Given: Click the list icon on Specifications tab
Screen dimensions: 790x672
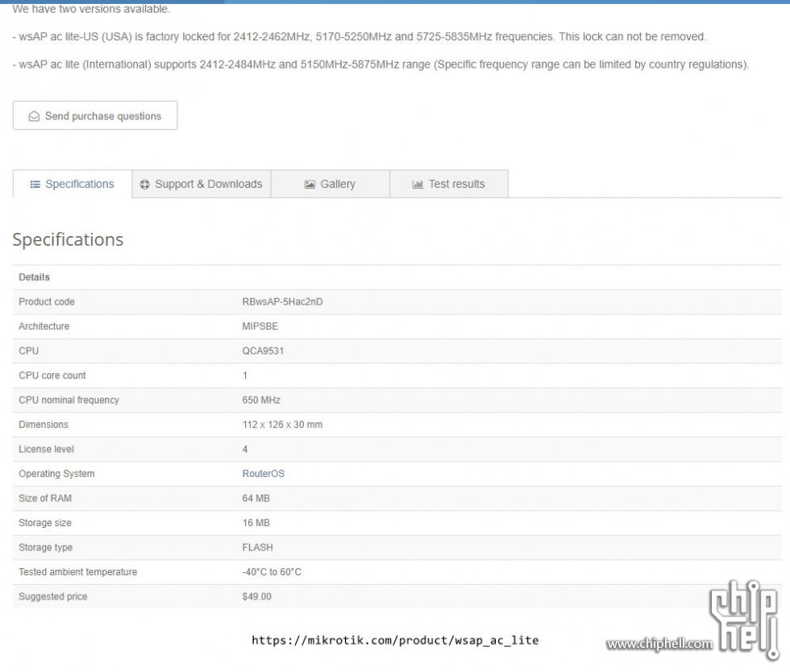Looking at the screenshot, I should [35, 185].
